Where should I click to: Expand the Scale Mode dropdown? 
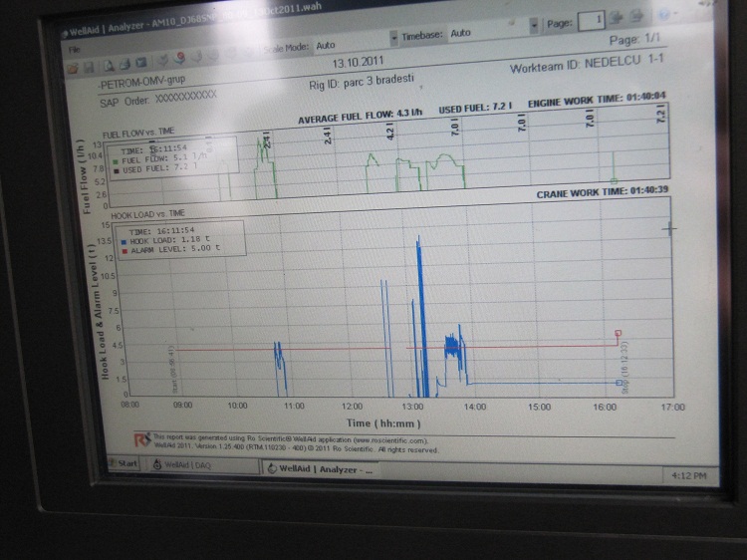pos(394,40)
